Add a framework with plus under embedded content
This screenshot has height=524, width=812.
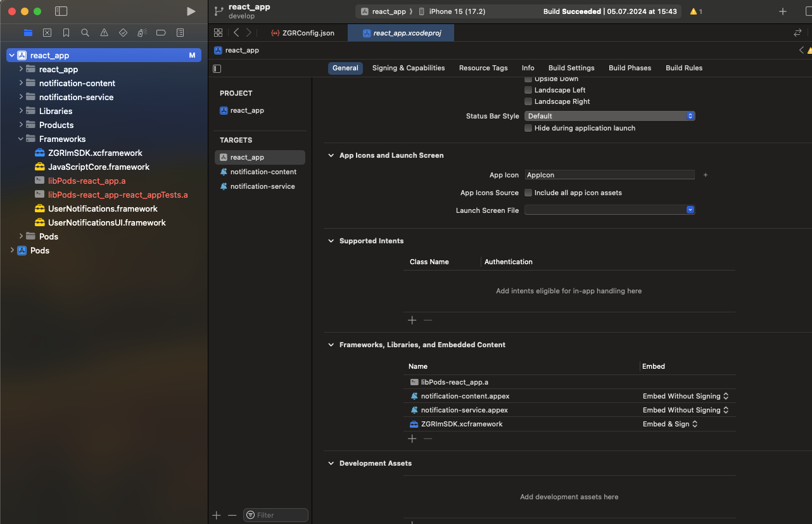click(412, 438)
